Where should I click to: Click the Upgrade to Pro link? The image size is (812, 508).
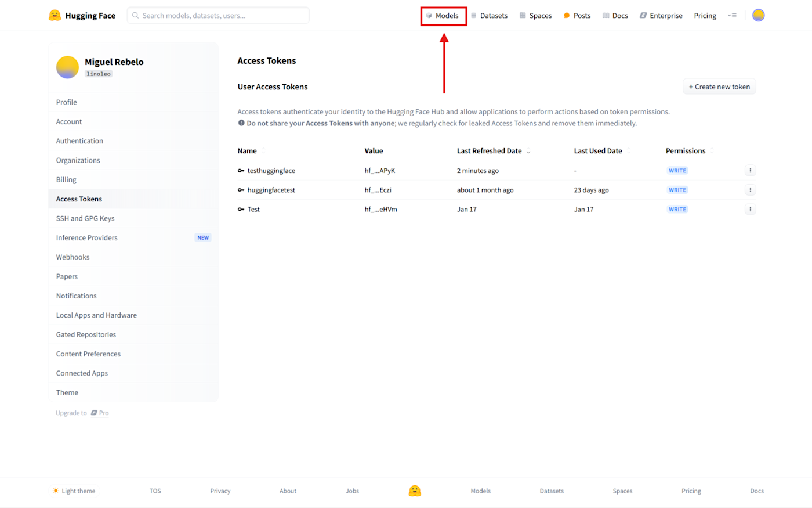(x=82, y=413)
